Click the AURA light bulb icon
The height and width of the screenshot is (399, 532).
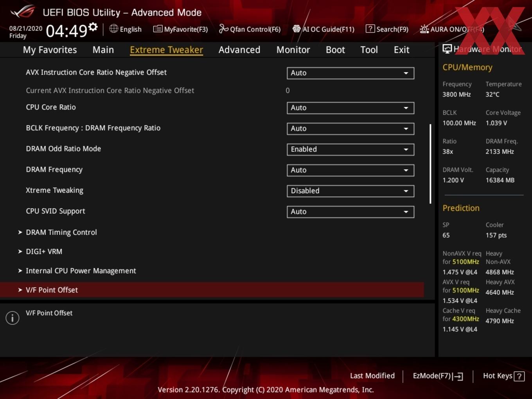click(424, 29)
